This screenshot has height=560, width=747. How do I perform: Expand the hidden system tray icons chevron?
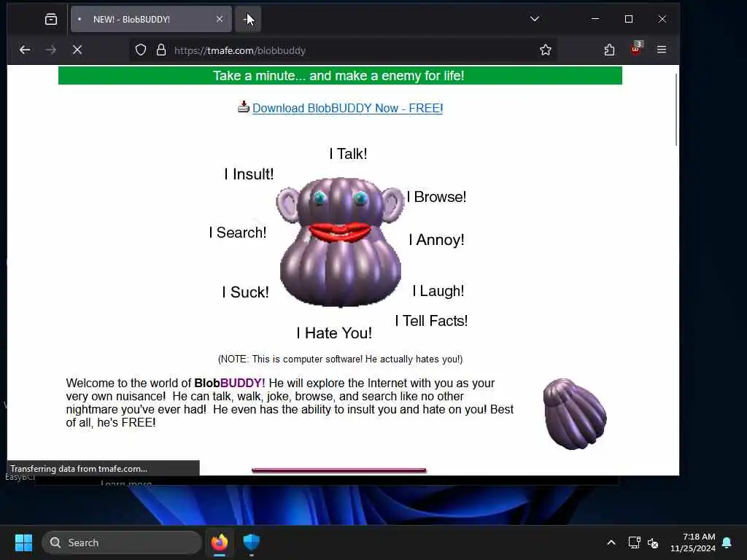[x=611, y=542]
